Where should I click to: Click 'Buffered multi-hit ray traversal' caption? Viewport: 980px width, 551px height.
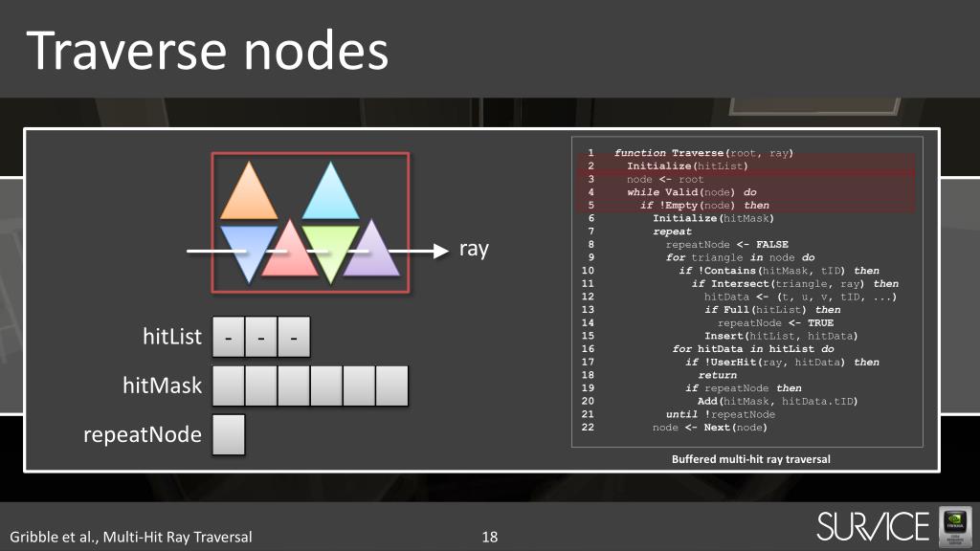[x=750, y=459]
